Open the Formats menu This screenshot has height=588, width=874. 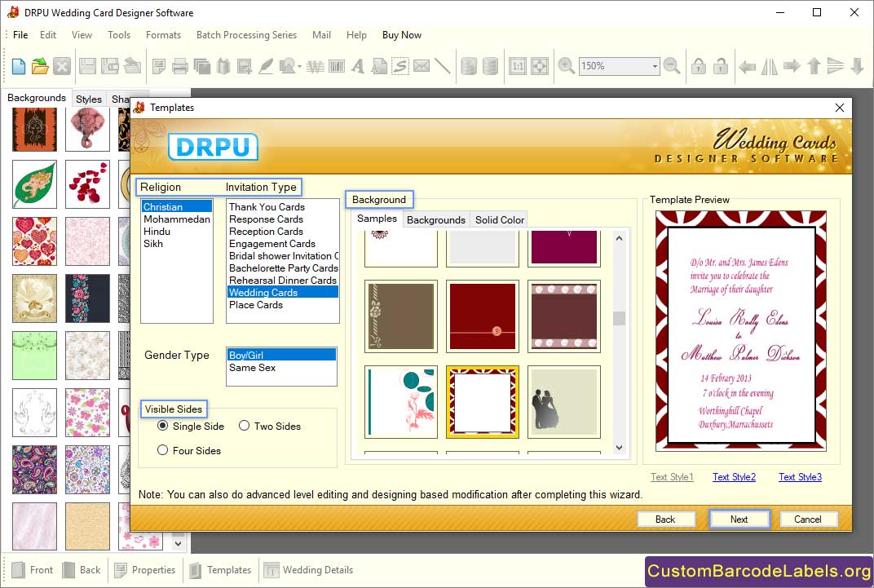(x=163, y=34)
